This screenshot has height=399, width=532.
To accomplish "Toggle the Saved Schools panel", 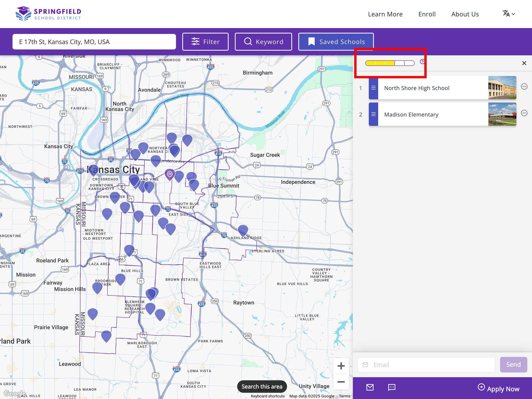I will [x=336, y=42].
